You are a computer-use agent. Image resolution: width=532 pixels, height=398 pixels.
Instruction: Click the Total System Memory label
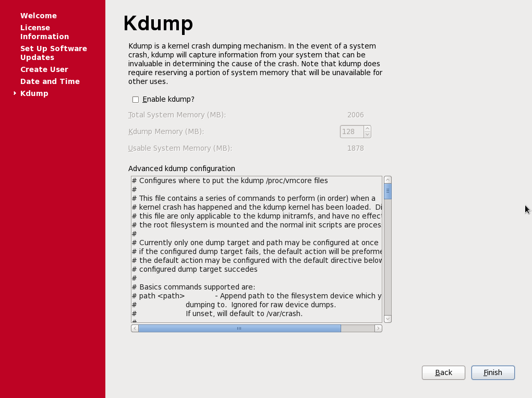(x=177, y=115)
